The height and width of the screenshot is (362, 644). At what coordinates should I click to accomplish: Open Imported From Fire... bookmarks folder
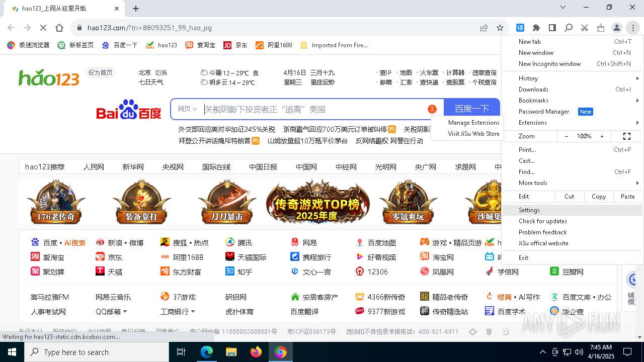coord(334,45)
